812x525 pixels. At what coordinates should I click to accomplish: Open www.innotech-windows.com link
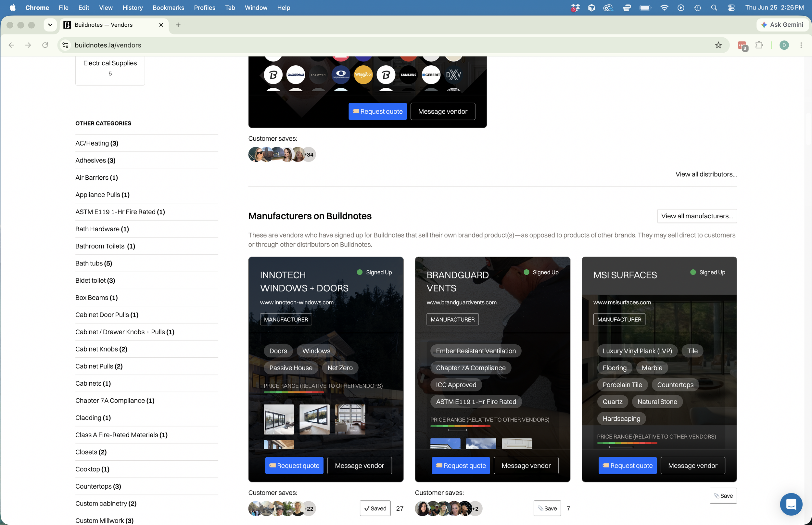[297, 302]
